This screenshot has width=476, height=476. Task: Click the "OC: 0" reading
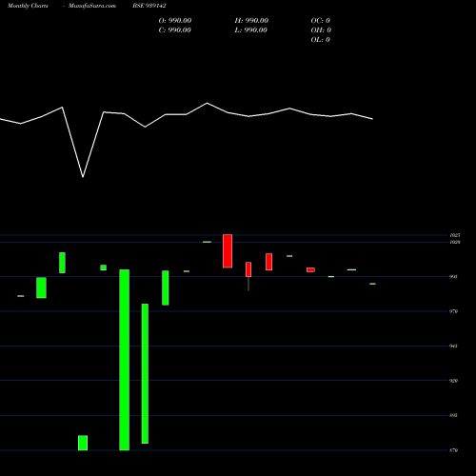pos(321,21)
